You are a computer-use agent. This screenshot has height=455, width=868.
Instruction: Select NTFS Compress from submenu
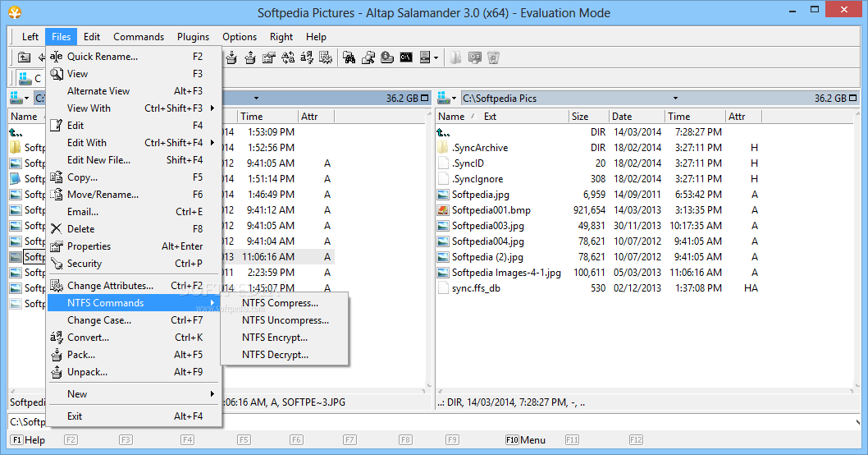285,303
